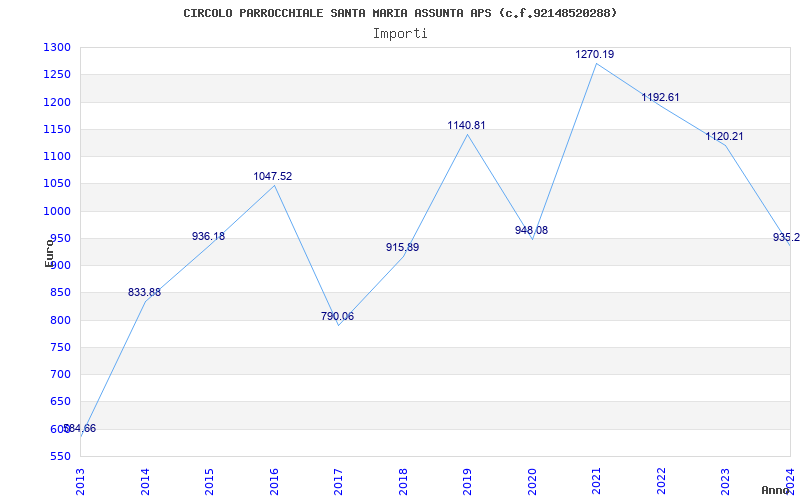Click the 650 y-axis value
The height and width of the screenshot is (500, 800).
(60, 402)
